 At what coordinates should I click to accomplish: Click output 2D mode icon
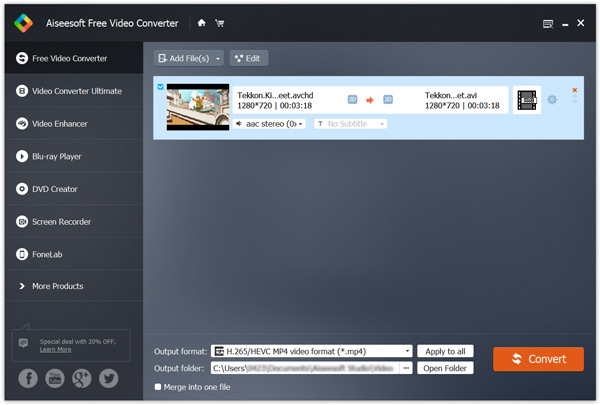click(x=388, y=100)
